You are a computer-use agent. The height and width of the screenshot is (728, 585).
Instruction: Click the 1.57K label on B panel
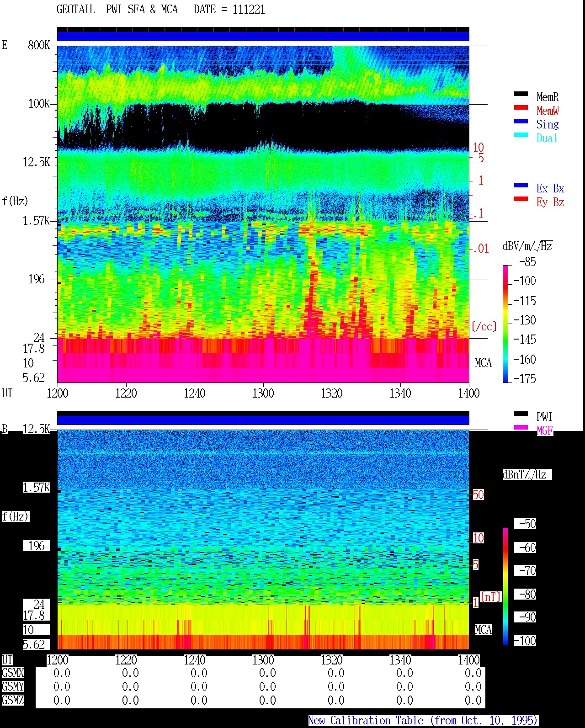click(37, 487)
